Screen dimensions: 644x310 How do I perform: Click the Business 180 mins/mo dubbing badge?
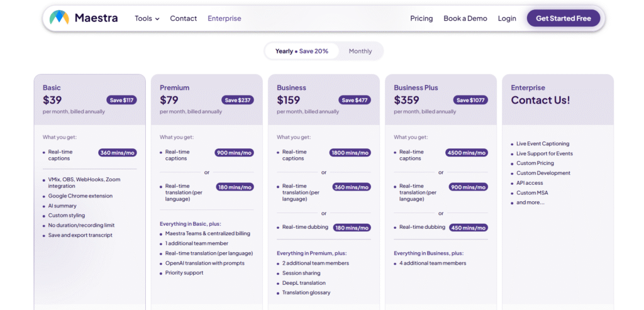[x=352, y=228]
